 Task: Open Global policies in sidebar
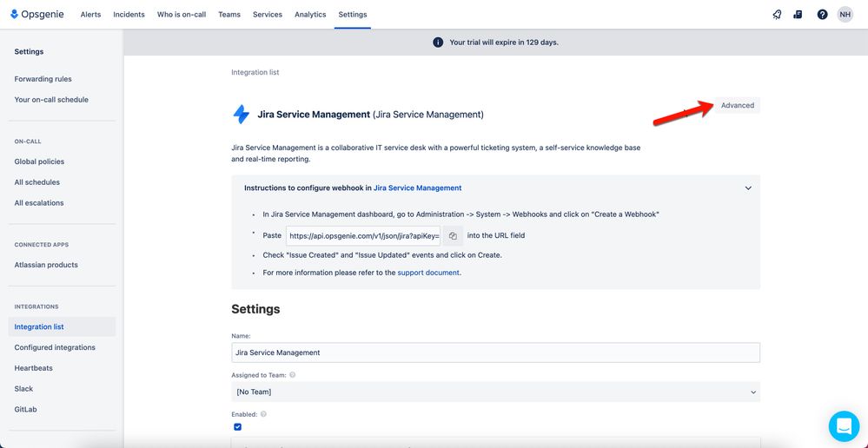click(39, 161)
